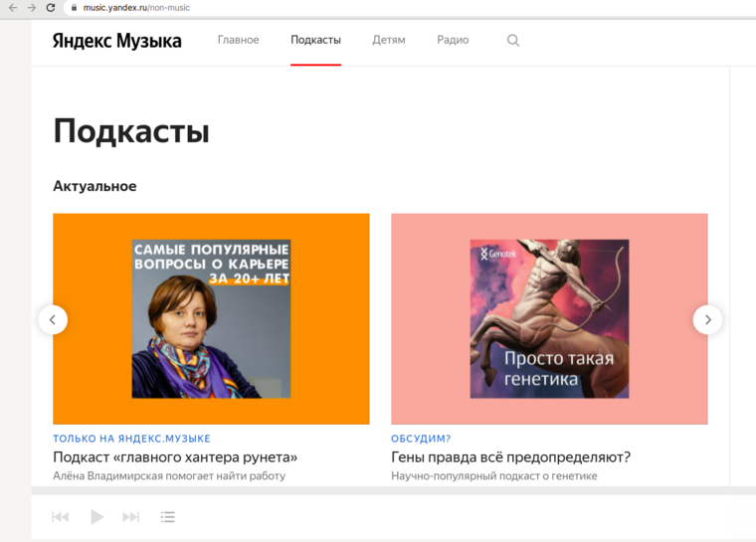
Task: Open the Яндекс Музыка logo home link
Action: [x=117, y=41]
